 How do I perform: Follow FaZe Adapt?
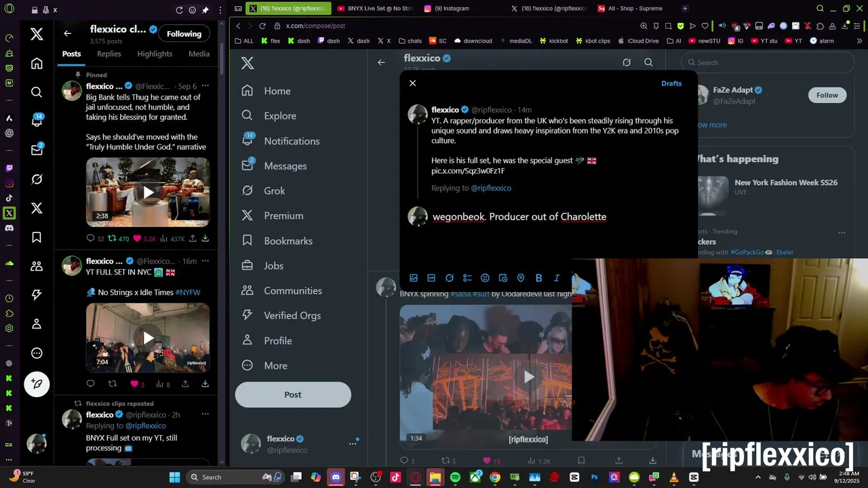(x=827, y=95)
